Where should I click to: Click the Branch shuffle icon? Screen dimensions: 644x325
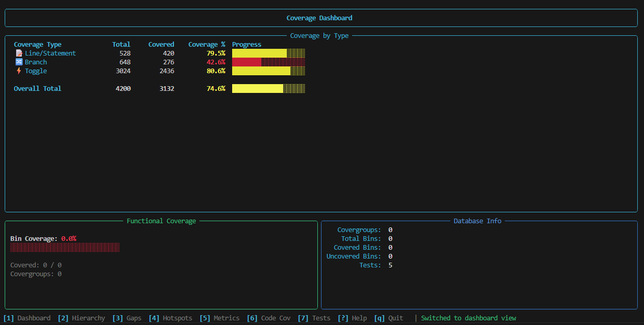pos(19,62)
